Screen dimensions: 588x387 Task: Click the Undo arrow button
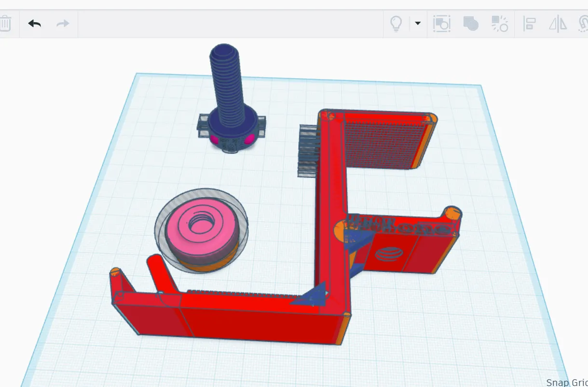34,23
